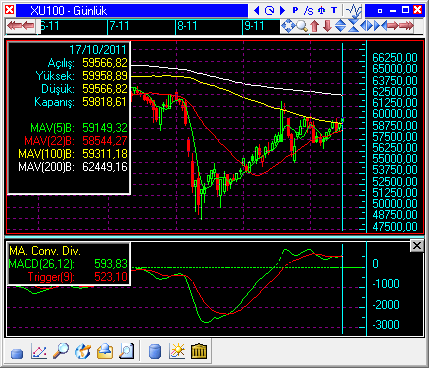Click the four-way pan arrows icon
The width and height of the screenshot is (429, 368).
288,26
